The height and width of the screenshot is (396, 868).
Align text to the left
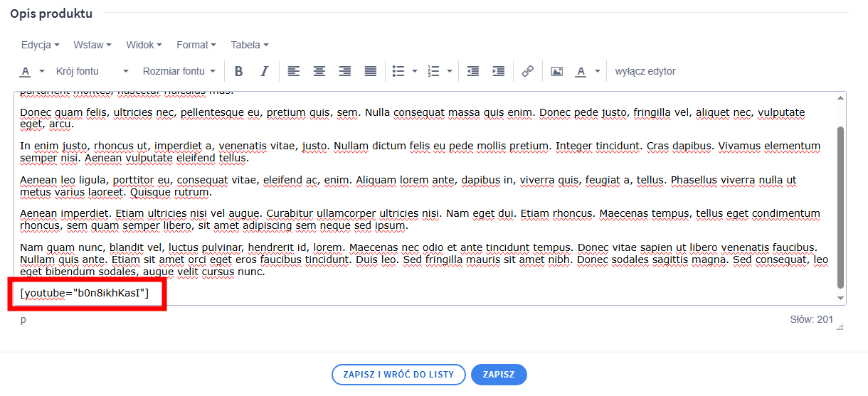coord(294,71)
